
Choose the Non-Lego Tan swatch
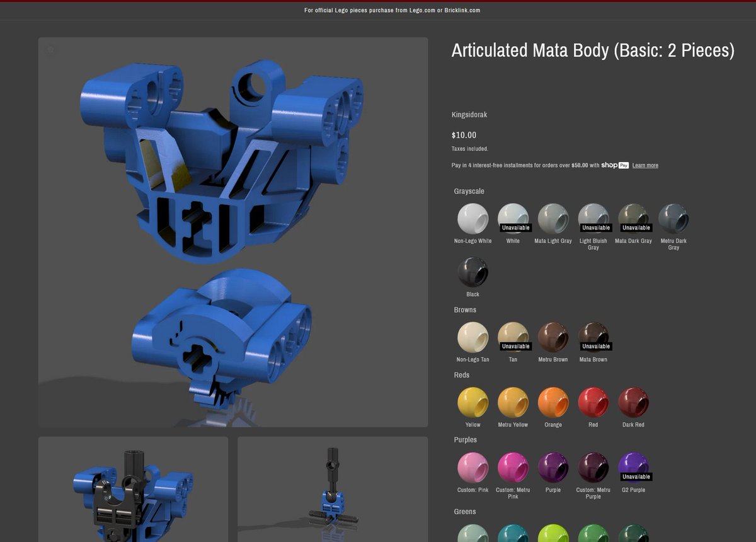point(472,337)
